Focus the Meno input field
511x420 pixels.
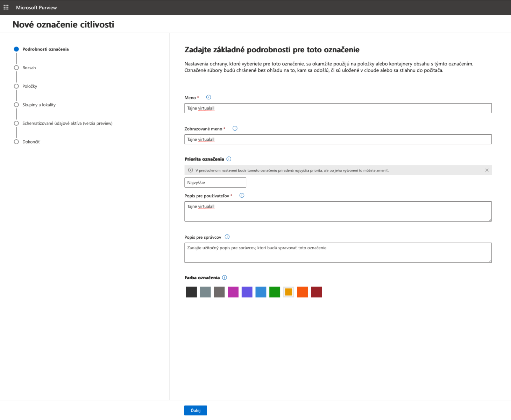coord(338,108)
